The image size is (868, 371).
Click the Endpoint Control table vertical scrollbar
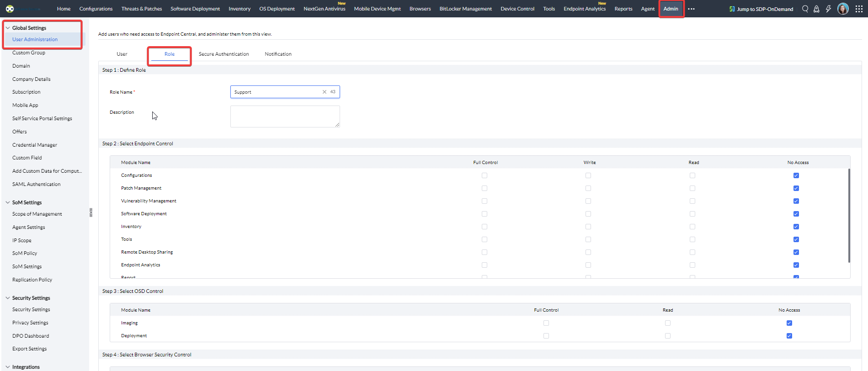point(849,215)
